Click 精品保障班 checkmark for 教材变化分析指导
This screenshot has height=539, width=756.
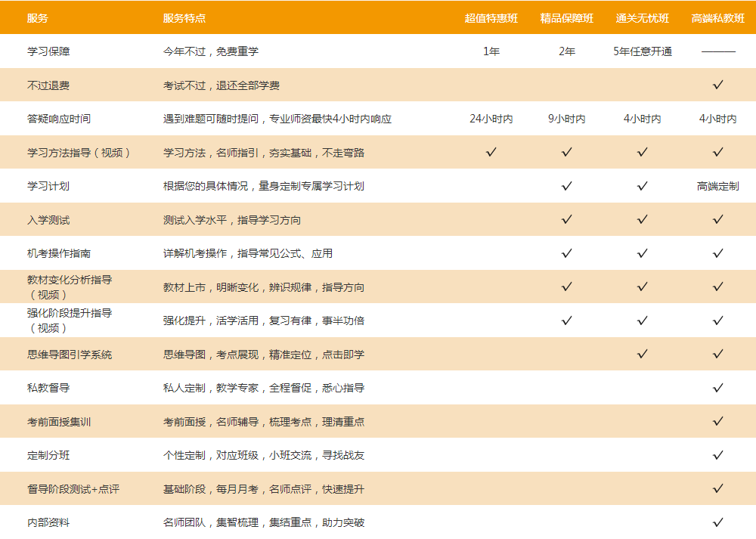click(x=567, y=287)
